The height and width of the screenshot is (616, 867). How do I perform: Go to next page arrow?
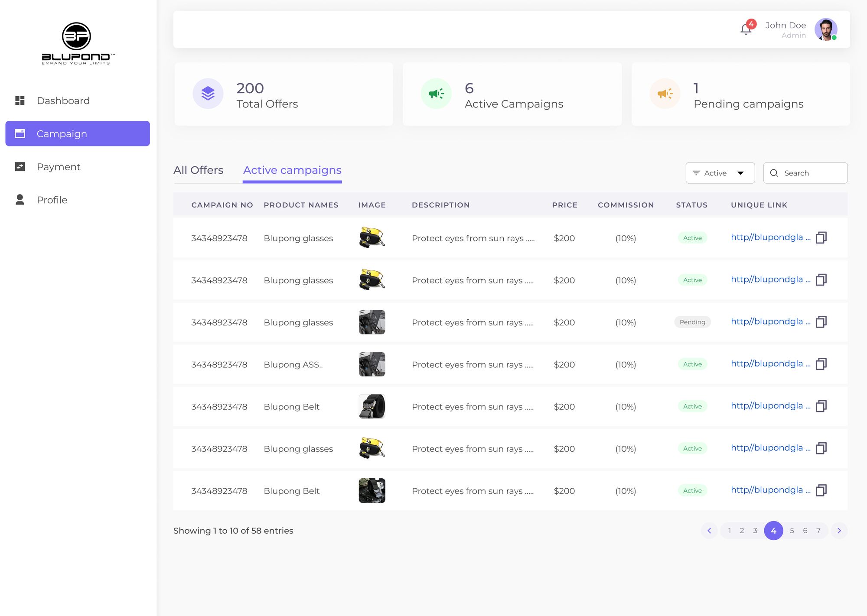point(839,531)
